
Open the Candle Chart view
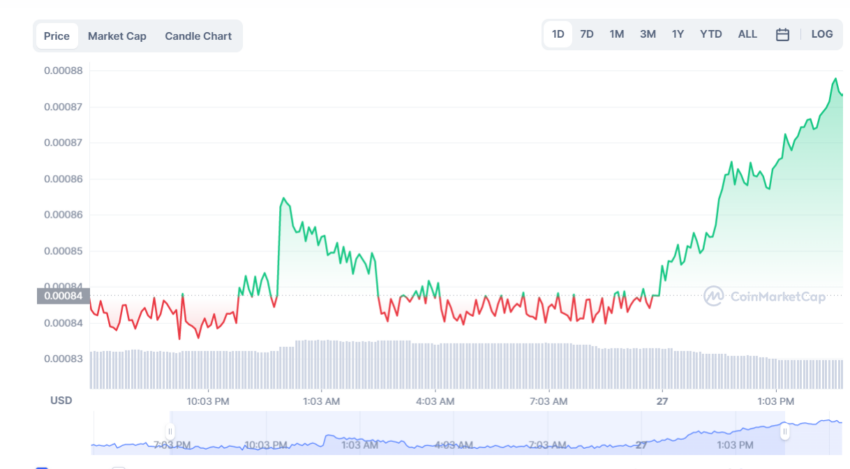click(x=198, y=36)
